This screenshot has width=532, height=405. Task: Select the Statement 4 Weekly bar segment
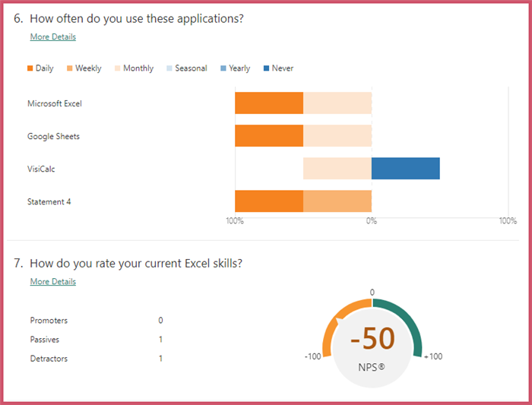(337, 201)
